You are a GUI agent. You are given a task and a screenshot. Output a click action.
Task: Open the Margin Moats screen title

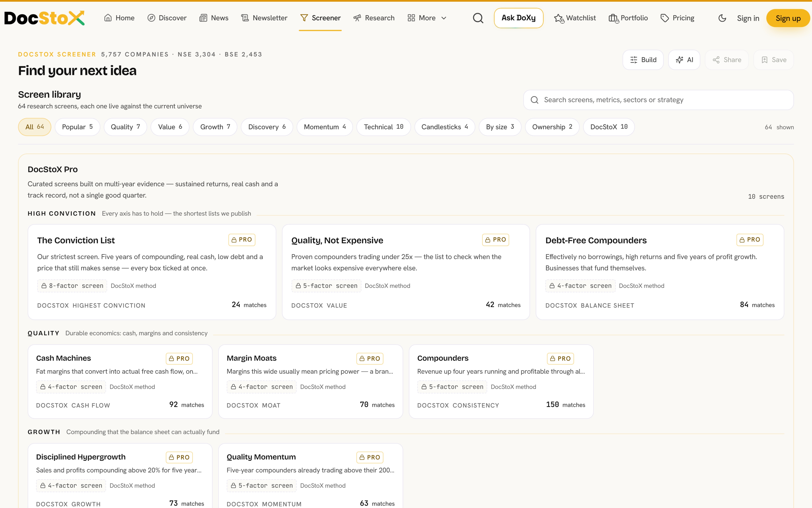(252, 358)
